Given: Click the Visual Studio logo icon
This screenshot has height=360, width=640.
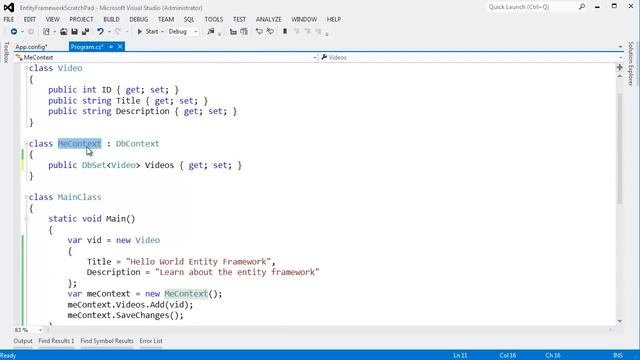Looking at the screenshot, I should pos(9,7).
